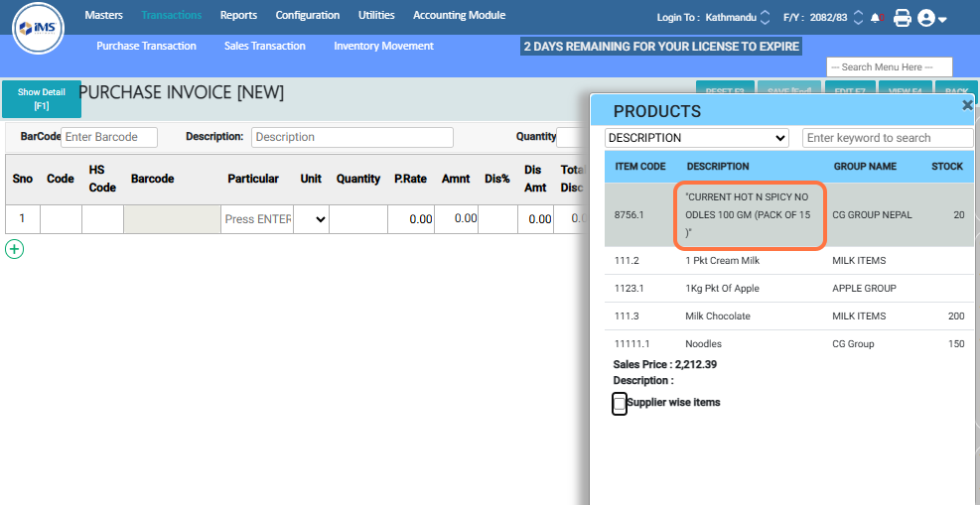Image resolution: width=980 pixels, height=505 pixels.
Task: Click the product keyword search field
Action: [x=887, y=138]
